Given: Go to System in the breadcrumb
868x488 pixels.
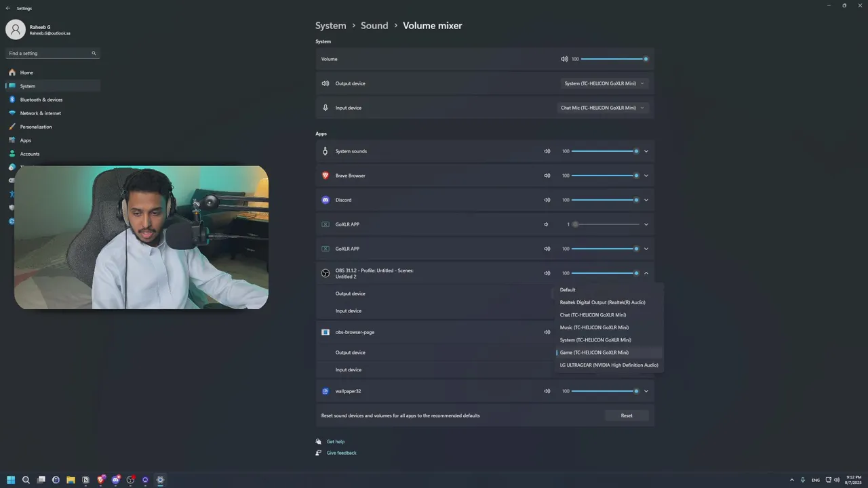Looking at the screenshot, I should pos(331,26).
